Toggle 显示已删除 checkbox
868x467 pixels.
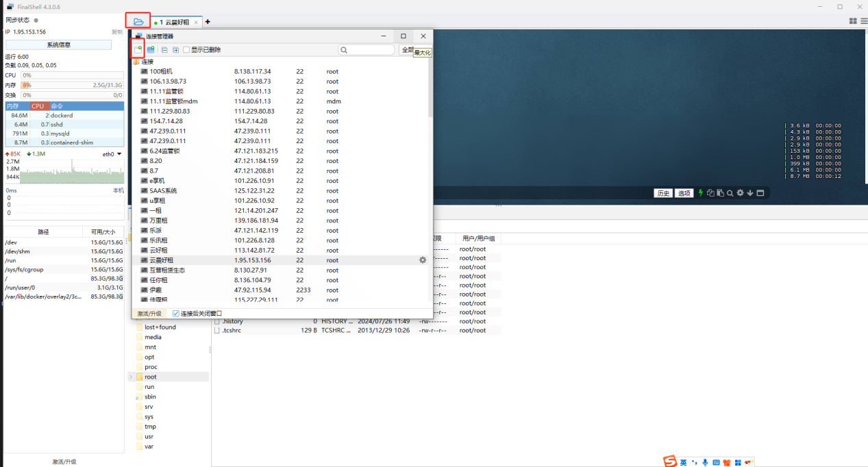[x=186, y=50]
